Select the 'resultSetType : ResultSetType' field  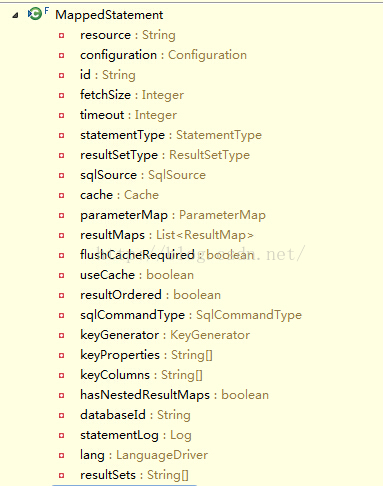pyautogui.click(x=165, y=155)
